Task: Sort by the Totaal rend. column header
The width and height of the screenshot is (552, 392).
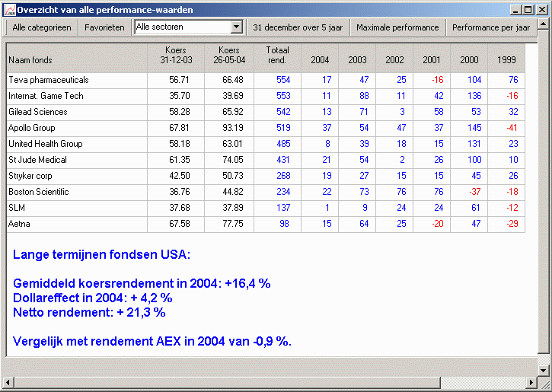Action: click(277, 56)
